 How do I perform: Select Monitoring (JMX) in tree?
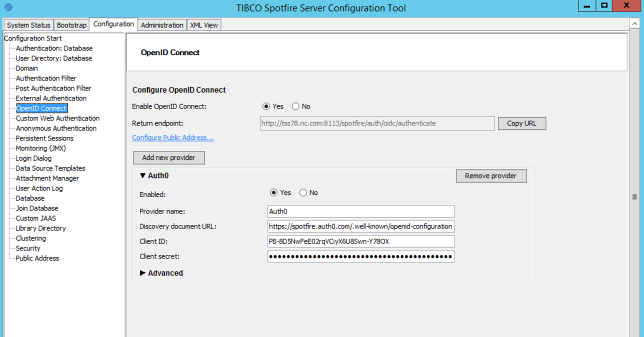click(x=40, y=148)
